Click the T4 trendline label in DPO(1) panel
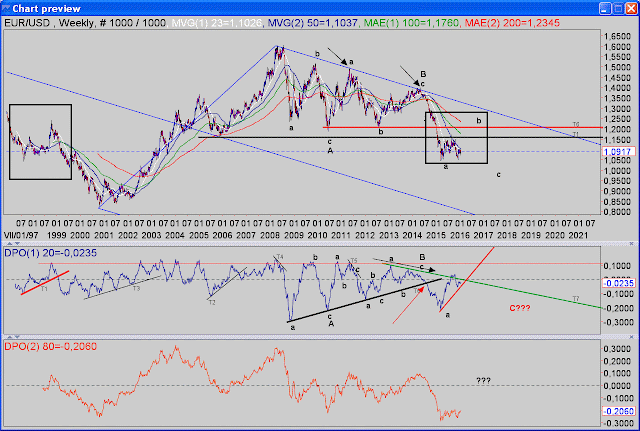 pyautogui.click(x=280, y=257)
